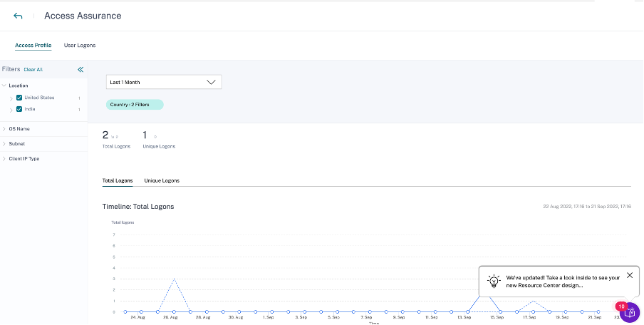Click the Country : 2 Filters chip
Image resolution: width=644 pixels, height=325 pixels.
tap(135, 105)
